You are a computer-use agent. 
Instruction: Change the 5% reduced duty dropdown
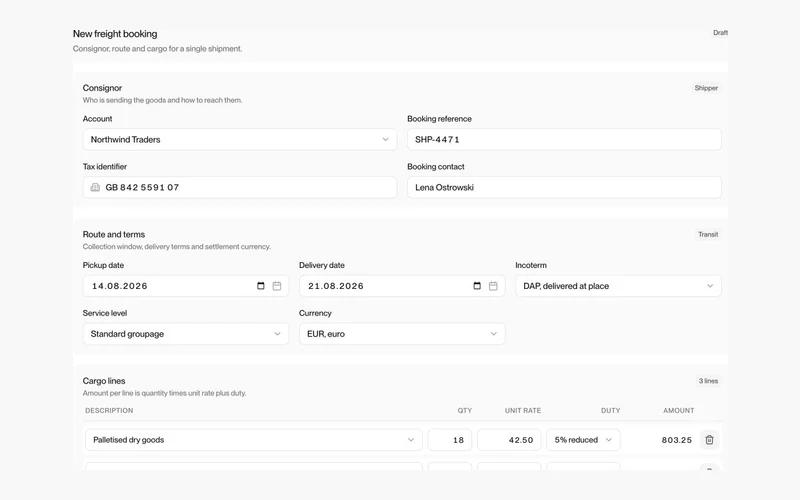[583, 440]
